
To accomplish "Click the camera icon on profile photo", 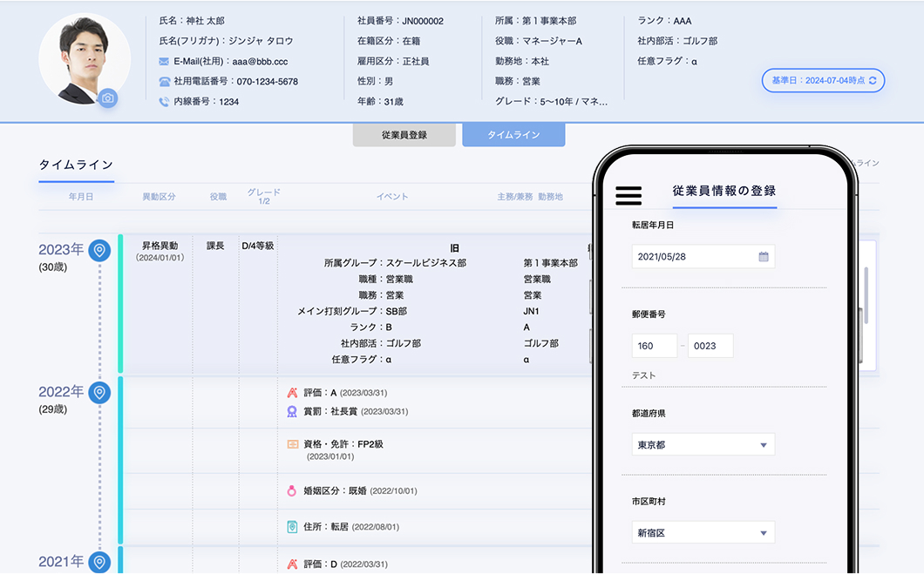I will coord(107,98).
